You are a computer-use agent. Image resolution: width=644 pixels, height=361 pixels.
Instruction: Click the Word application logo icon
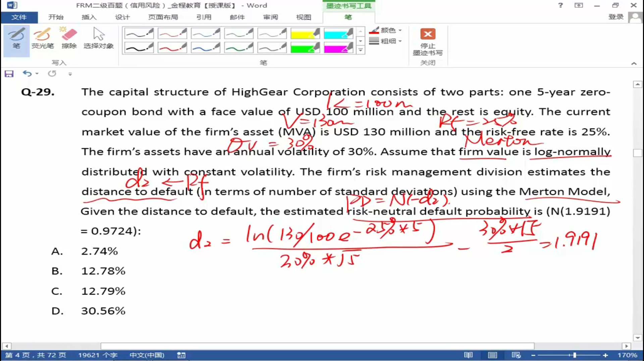(x=12, y=5)
